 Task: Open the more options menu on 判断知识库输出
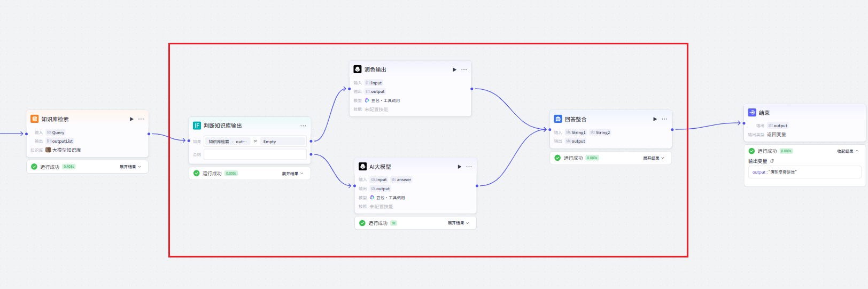click(x=303, y=126)
